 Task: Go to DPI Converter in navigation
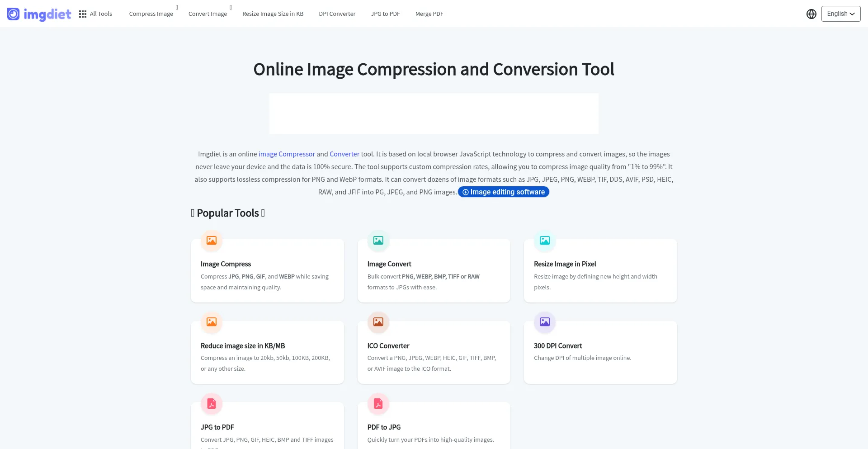coord(337,14)
